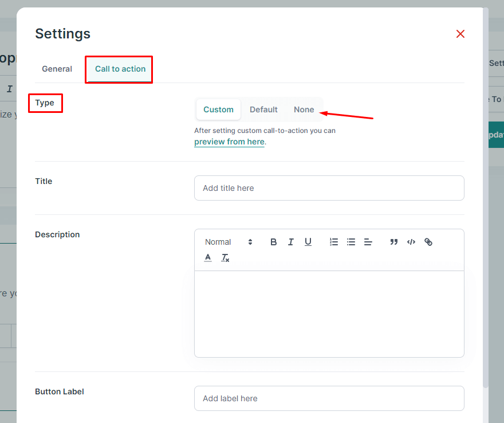Open the Call to action tab
The width and height of the screenshot is (504, 423).
point(120,69)
